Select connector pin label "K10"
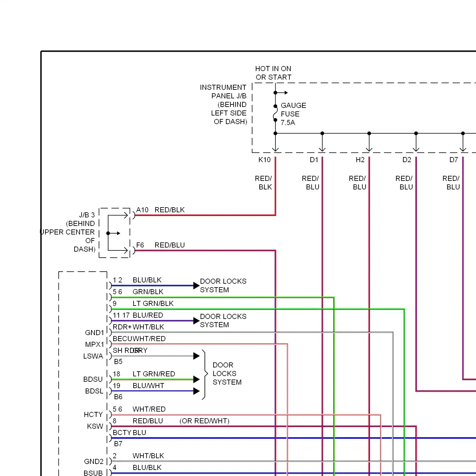Viewport: 476px width, 476px height. pos(265,160)
